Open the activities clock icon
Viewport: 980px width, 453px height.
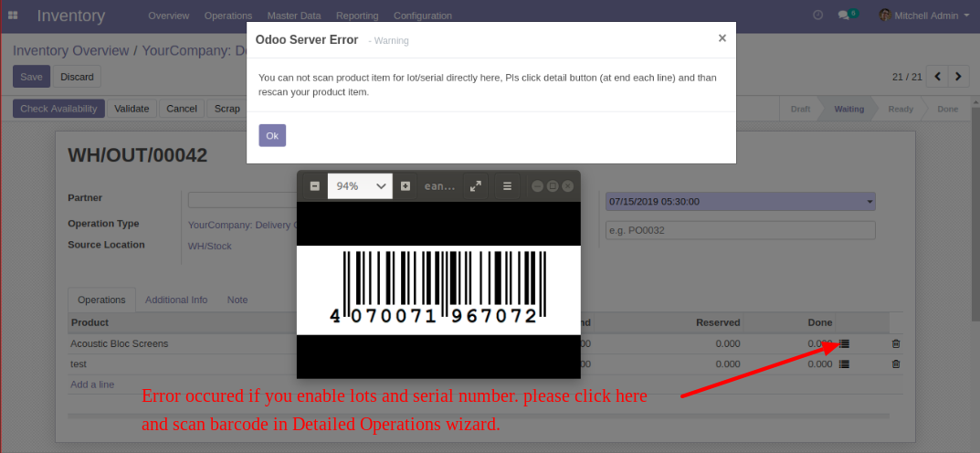pos(817,15)
